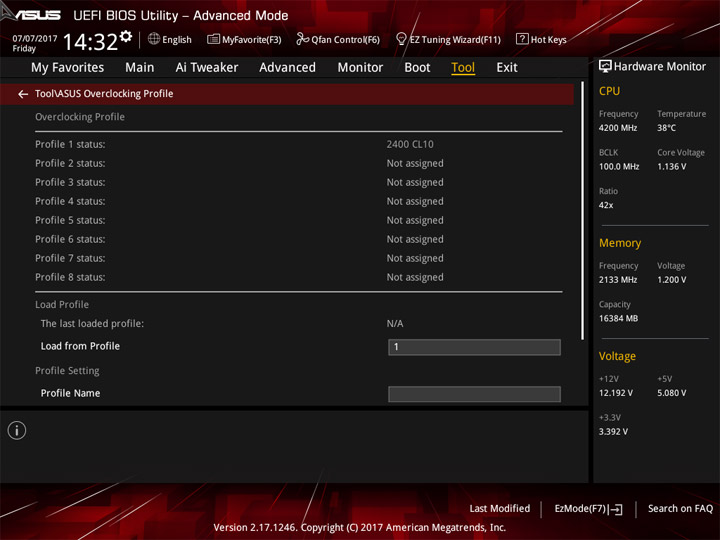720x540 pixels.
Task: Click the Profile Name input field
Action: click(474, 394)
